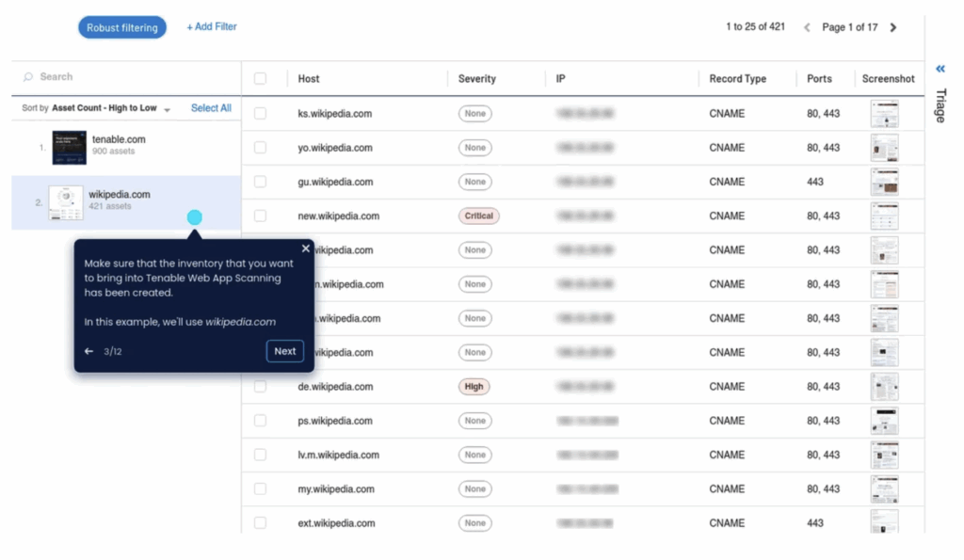Image resolution: width=964 pixels, height=560 pixels.
Task: Check the ps.wikipedia.com row checkbox
Action: point(260,421)
